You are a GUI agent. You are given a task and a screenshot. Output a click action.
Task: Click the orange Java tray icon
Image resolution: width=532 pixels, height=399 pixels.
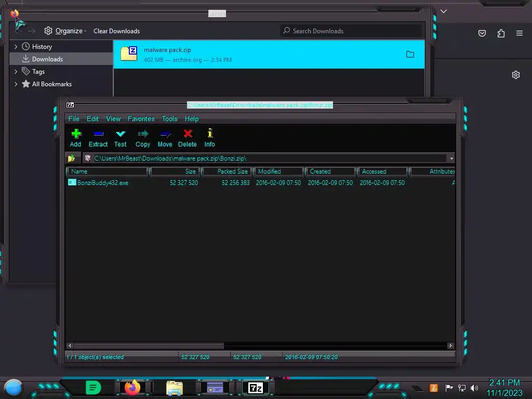[x=434, y=388]
